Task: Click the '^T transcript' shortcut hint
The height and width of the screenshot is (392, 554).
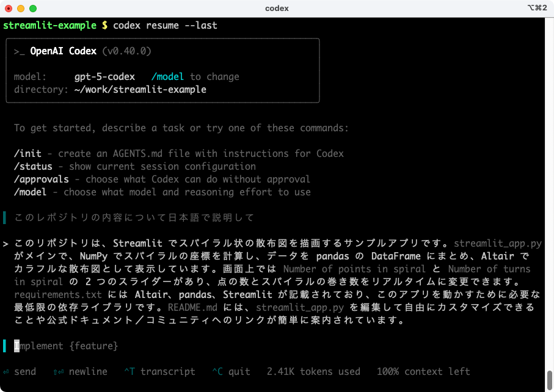Action: [159, 371]
